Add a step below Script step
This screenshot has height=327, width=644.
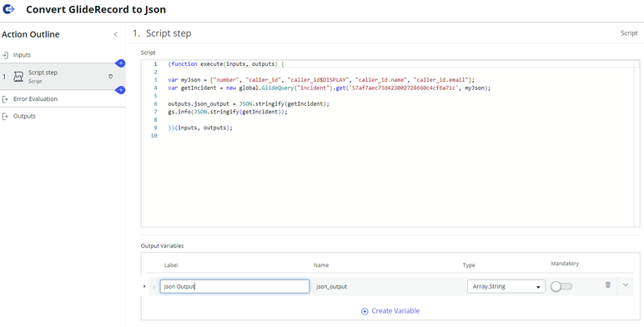(x=120, y=90)
